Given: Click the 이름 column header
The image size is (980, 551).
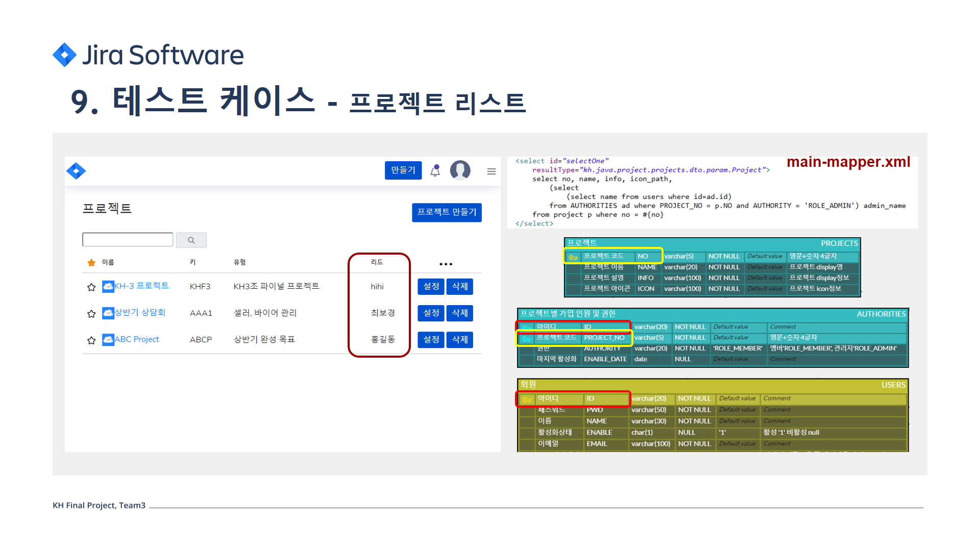Looking at the screenshot, I should click(108, 262).
